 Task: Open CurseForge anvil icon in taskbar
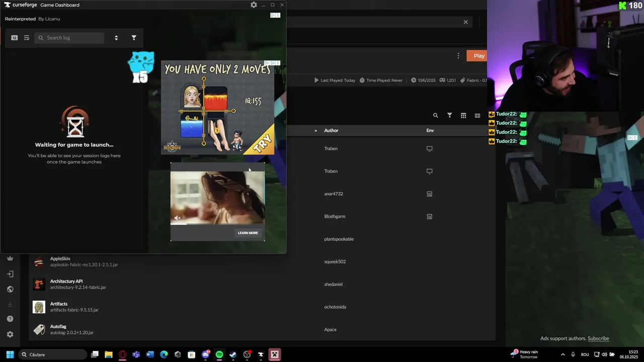coord(261,354)
